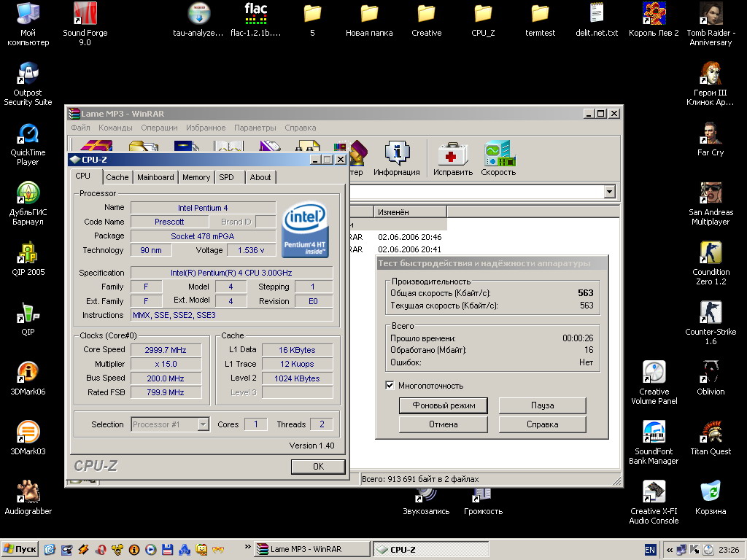Switch to the Memory tab in CPU-Z
The image size is (747, 560).
(x=196, y=177)
